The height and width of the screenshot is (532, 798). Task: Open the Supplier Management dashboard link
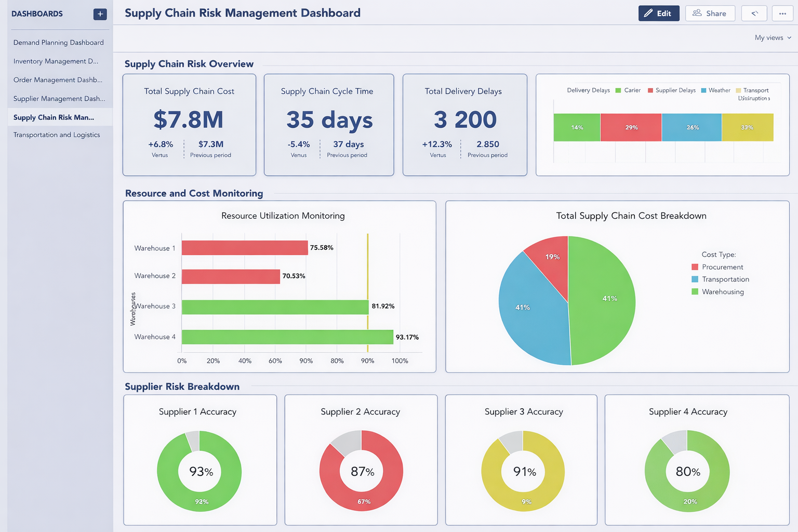tap(59, 99)
